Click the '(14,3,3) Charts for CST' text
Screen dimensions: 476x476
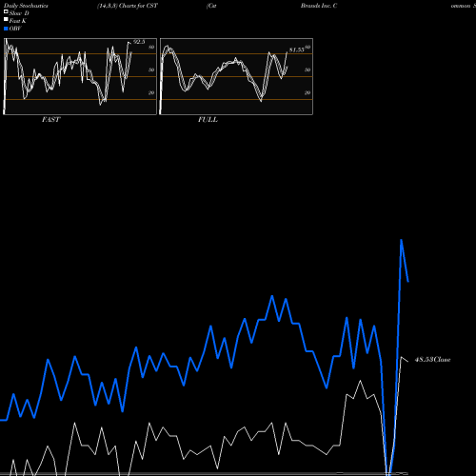128,6
